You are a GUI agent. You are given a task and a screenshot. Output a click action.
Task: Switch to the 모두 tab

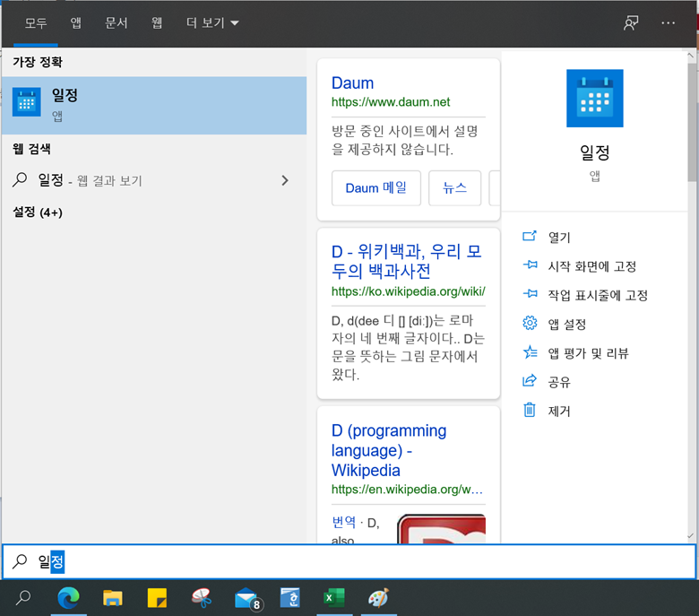(36, 23)
